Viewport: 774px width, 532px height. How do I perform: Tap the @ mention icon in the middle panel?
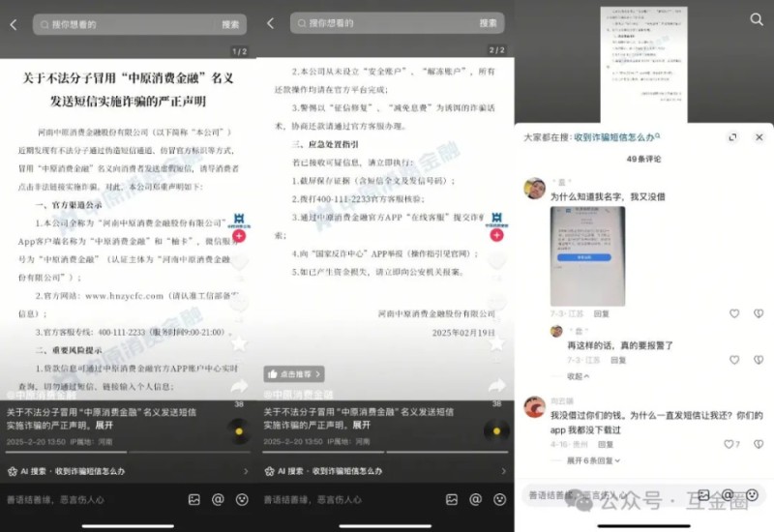(475, 500)
